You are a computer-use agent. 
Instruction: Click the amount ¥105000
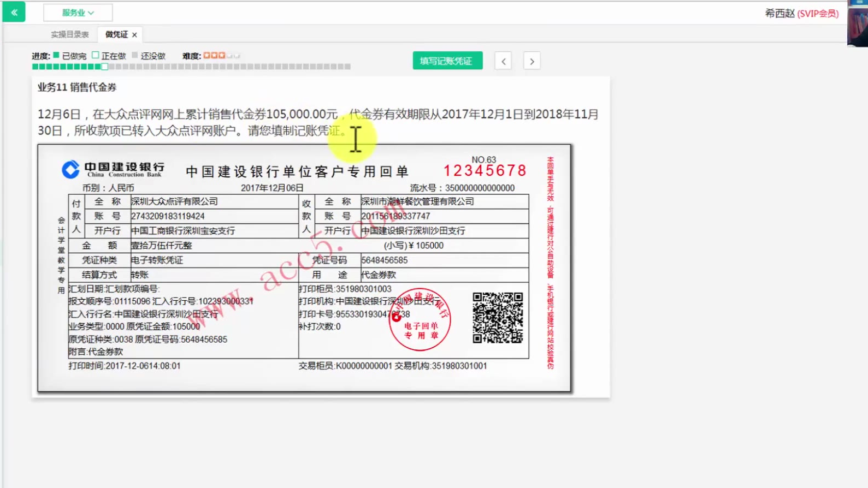(414, 246)
